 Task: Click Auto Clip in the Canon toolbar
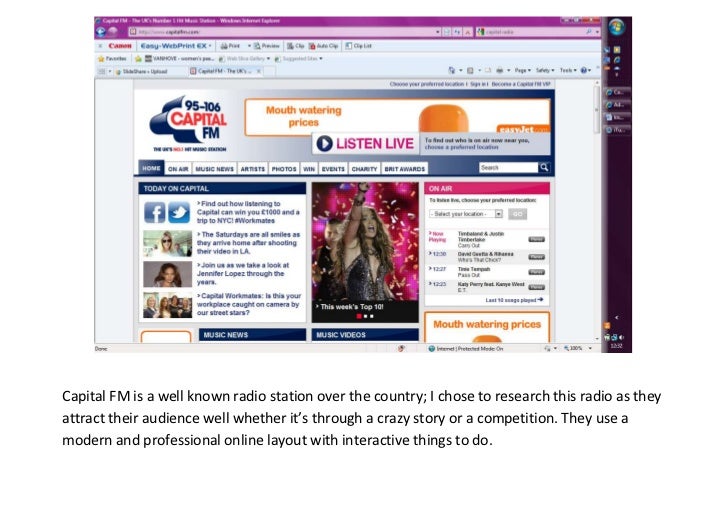[323, 46]
